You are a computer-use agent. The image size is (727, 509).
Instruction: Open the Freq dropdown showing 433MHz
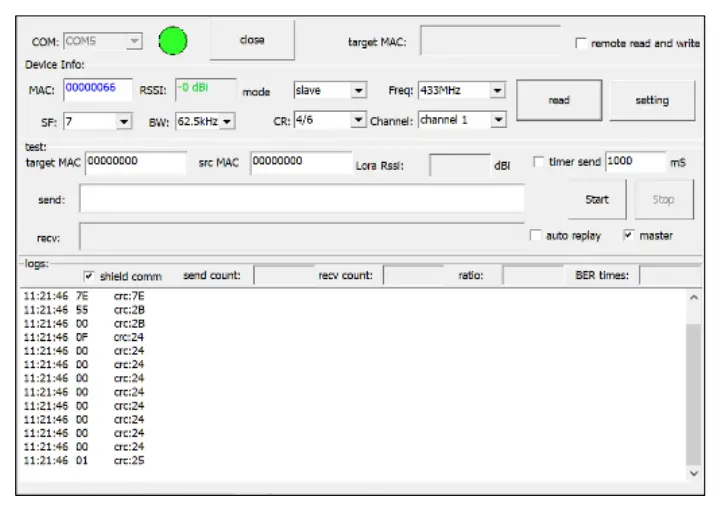pos(497,90)
